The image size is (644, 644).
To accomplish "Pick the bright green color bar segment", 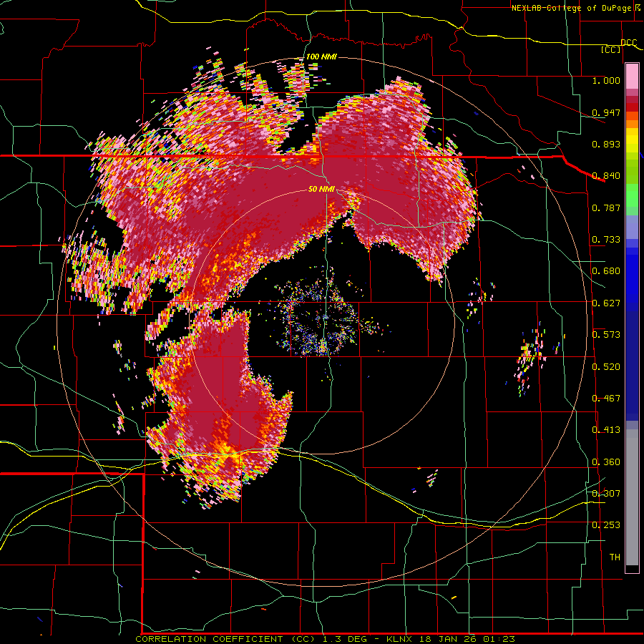I will 632,195.
